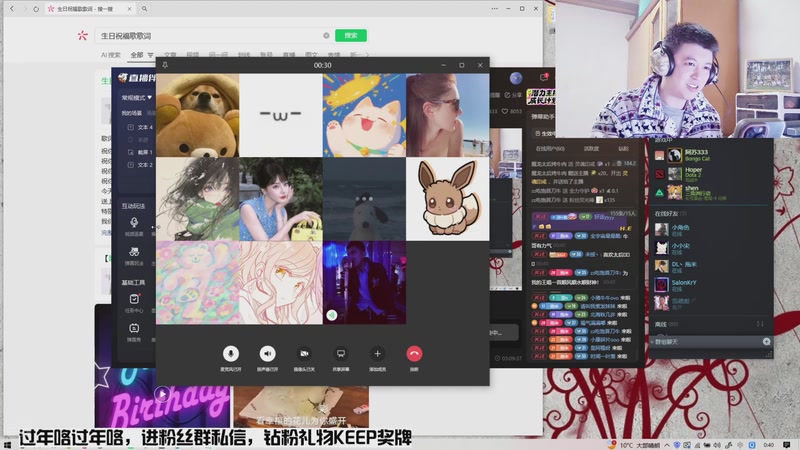Open the message notification icon with red badge
This screenshot has height=450, width=800.
click(x=544, y=78)
